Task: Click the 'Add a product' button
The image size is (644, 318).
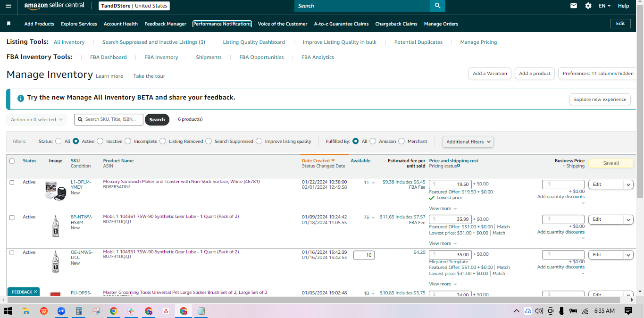Action: point(535,74)
